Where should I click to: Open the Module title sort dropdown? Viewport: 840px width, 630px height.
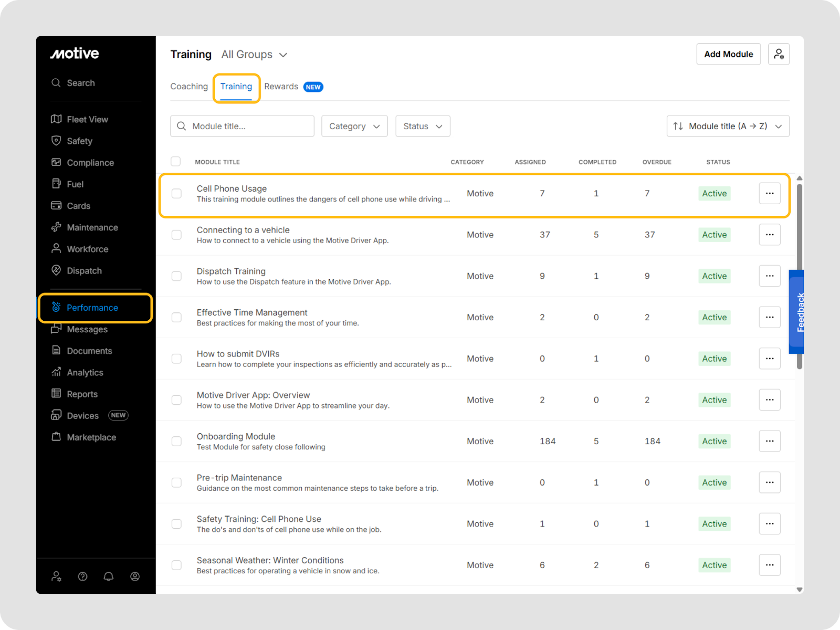tap(728, 126)
